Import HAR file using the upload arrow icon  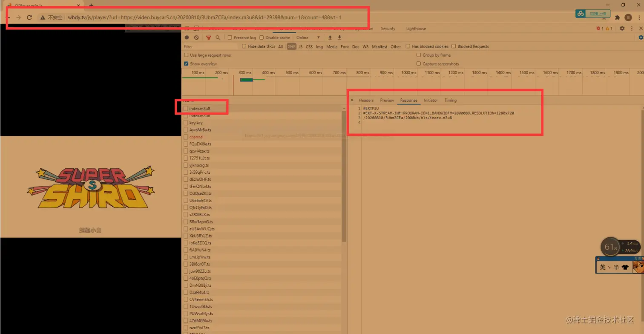coord(330,37)
